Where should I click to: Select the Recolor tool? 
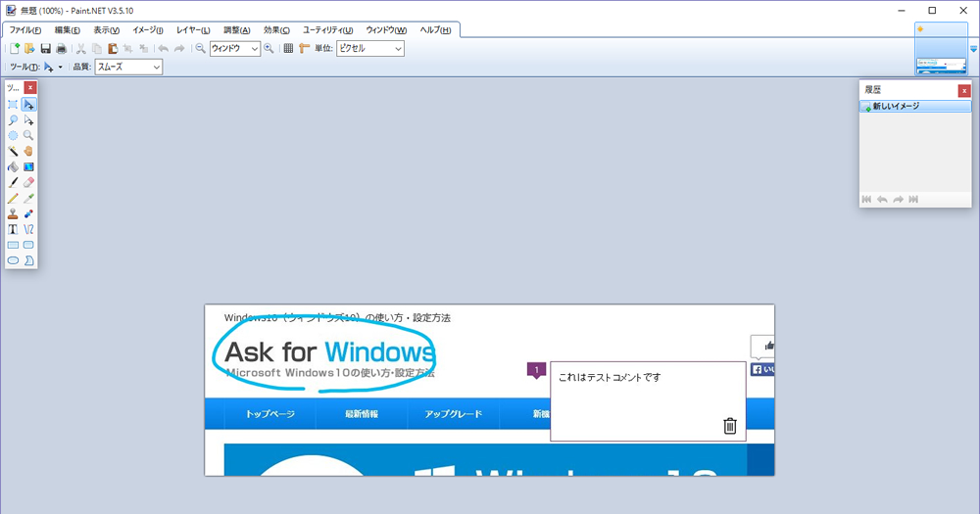[28, 213]
